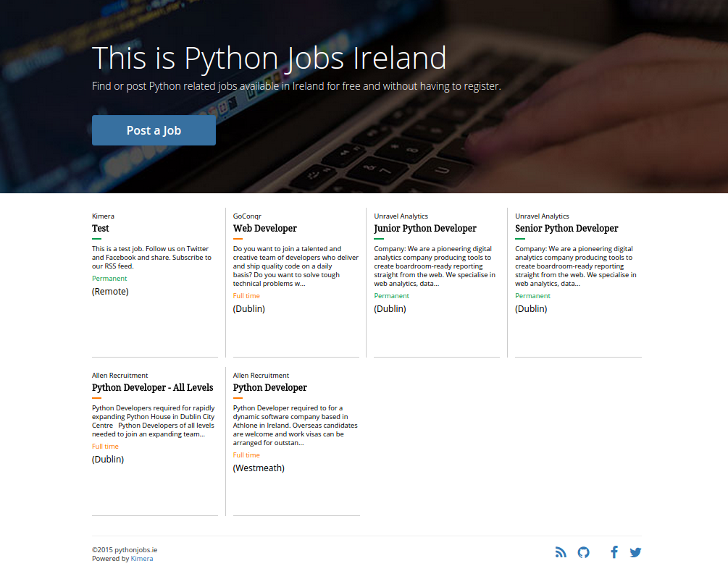This screenshot has width=728, height=566.
Task: Click the ©2015 pythonjobs.ie footer text
Action: point(125,550)
